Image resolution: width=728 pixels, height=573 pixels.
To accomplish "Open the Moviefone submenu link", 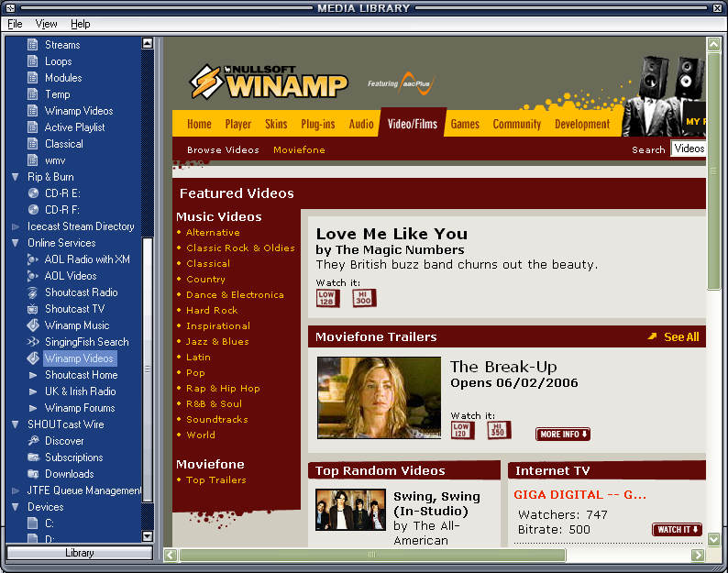I will click(299, 150).
